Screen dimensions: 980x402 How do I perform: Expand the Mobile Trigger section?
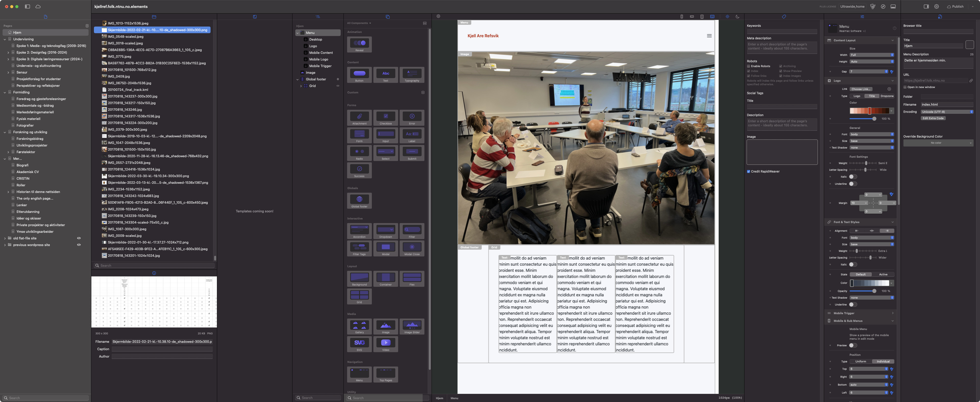click(x=892, y=313)
